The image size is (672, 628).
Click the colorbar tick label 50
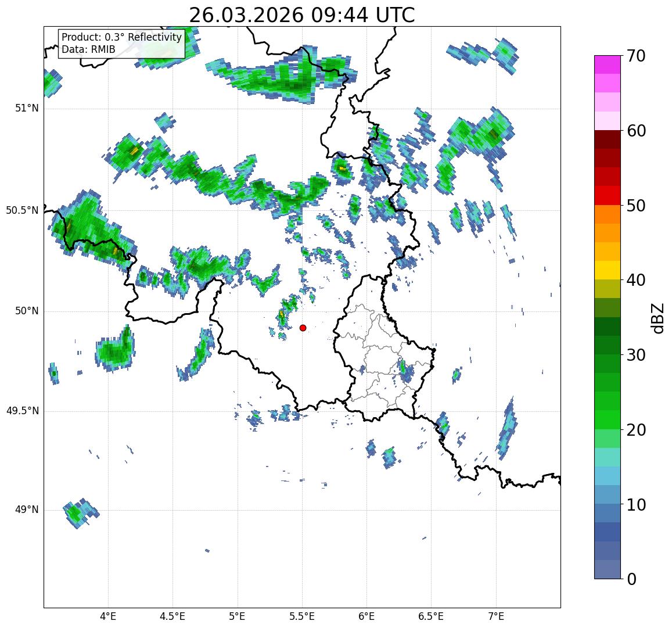(x=636, y=206)
